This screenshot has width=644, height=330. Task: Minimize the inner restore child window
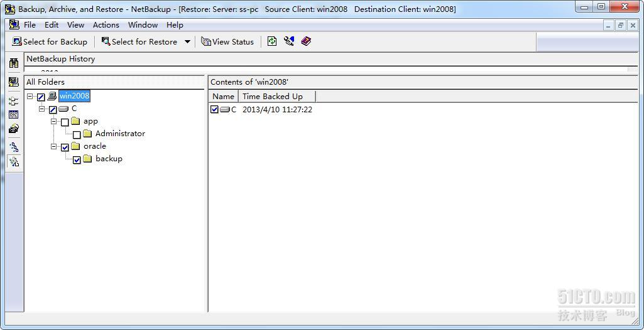click(609, 25)
